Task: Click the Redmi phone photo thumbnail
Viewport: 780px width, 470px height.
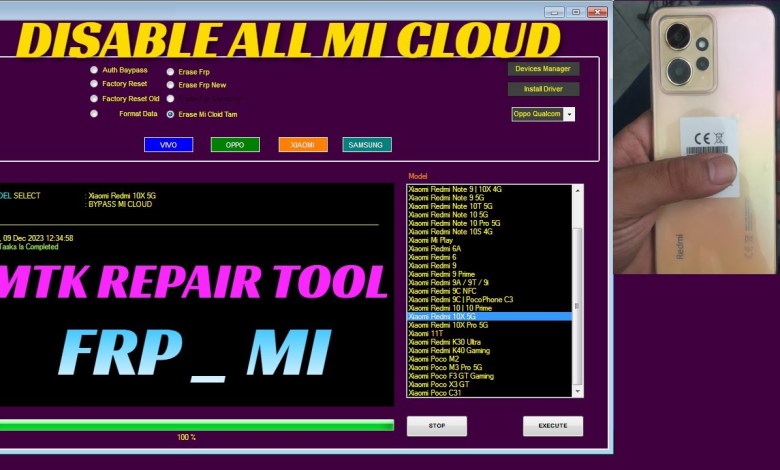Action: coord(696,137)
